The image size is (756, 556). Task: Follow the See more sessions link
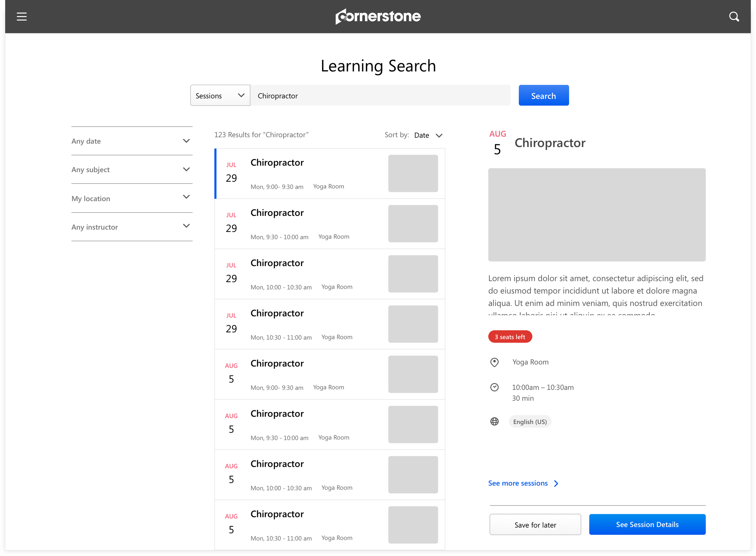(518, 483)
